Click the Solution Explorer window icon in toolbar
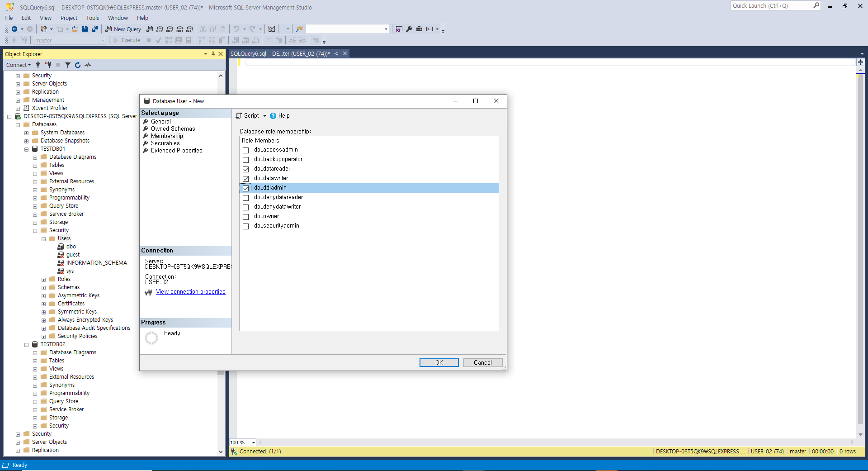The width and height of the screenshot is (868, 471). 399,29
